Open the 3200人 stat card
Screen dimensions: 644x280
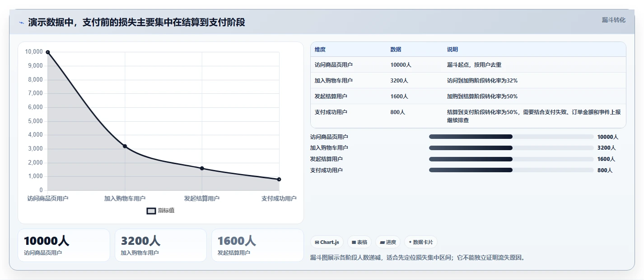(x=161, y=245)
